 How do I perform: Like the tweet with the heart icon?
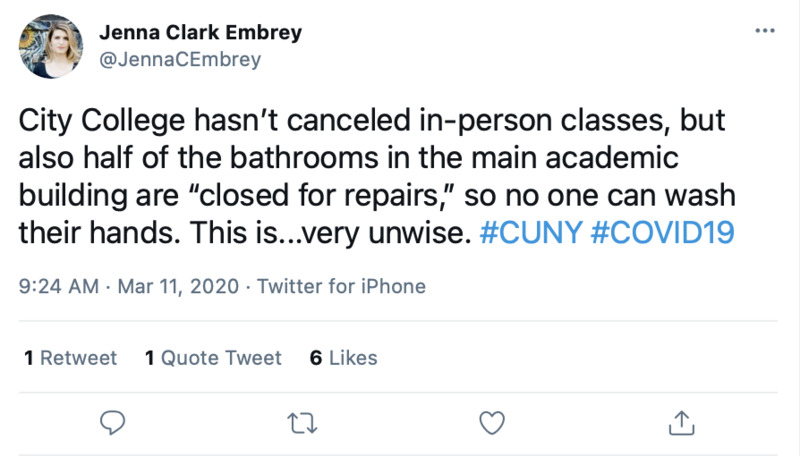(491, 422)
